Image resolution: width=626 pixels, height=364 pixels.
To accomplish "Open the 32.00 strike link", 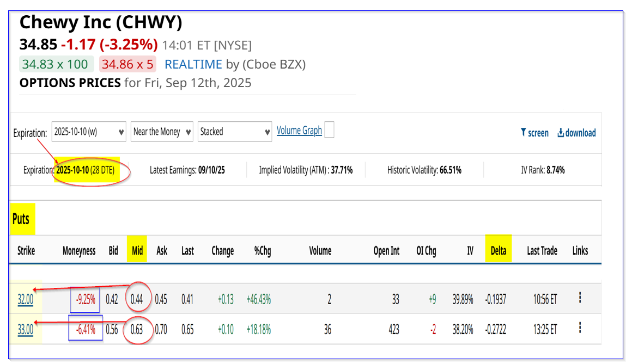I will tap(25, 299).
